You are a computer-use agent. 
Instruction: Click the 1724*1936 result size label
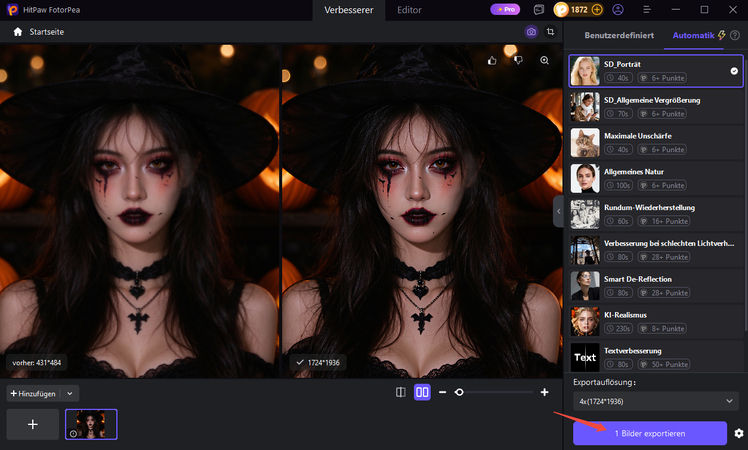[318, 363]
